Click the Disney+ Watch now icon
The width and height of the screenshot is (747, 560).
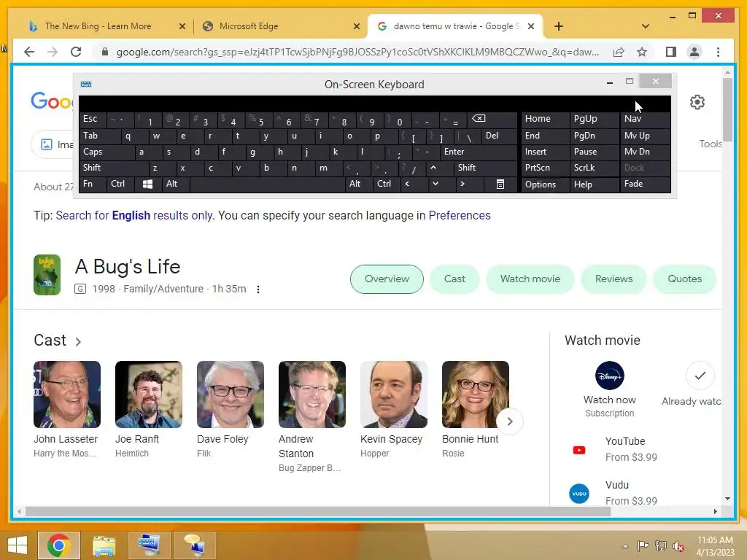click(x=609, y=376)
